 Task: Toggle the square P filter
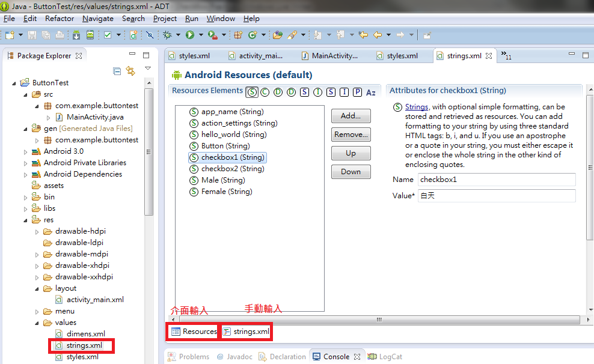point(357,92)
